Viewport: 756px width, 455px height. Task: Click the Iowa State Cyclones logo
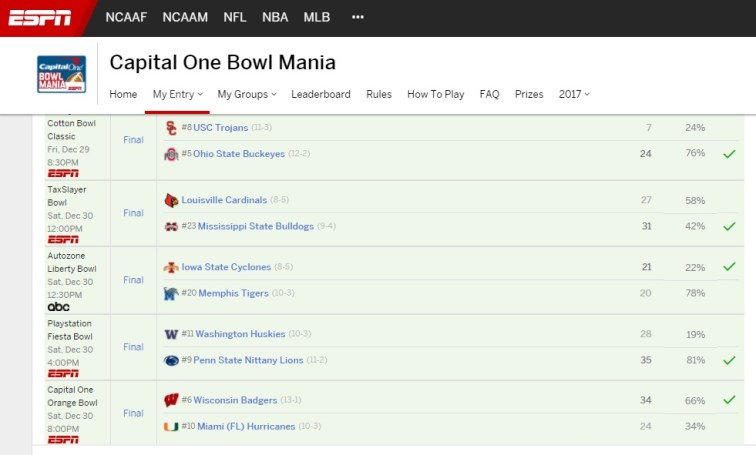172,267
